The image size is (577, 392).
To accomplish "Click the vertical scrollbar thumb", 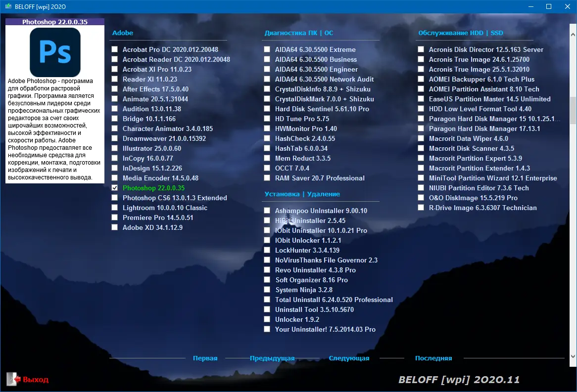I will tap(573, 110).
